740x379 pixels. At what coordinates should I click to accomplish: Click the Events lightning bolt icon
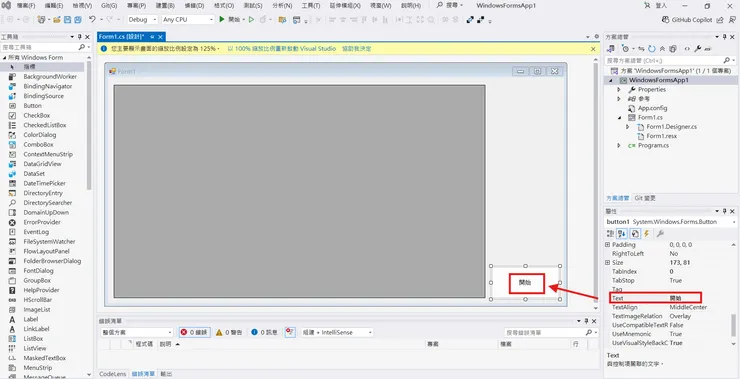[647, 234]
